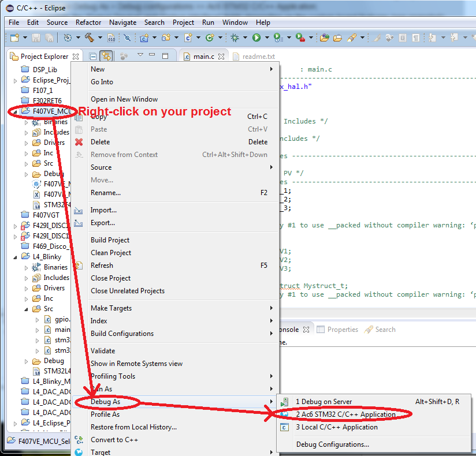This screenshot has width=476, height=456.
Task: Expand the Eclipse_Proj project tree node
Action: (16, 80)
